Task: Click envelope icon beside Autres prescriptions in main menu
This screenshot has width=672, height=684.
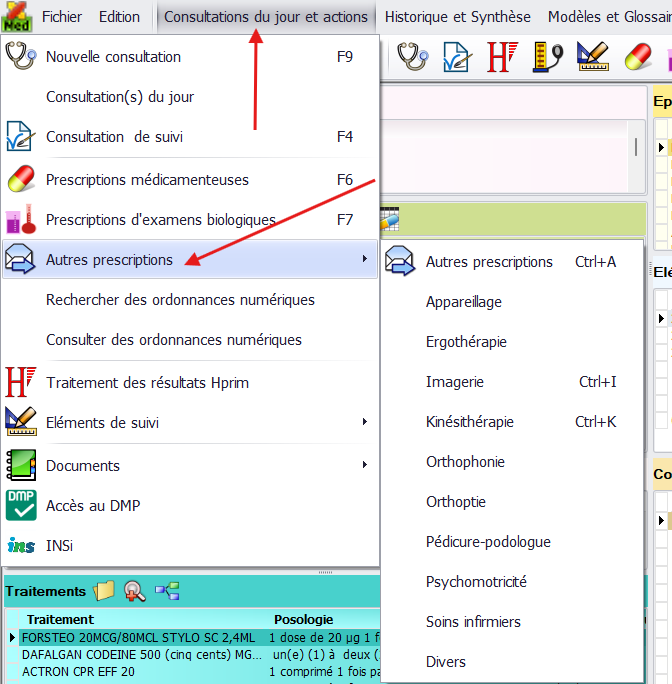Action: (20, 259)
